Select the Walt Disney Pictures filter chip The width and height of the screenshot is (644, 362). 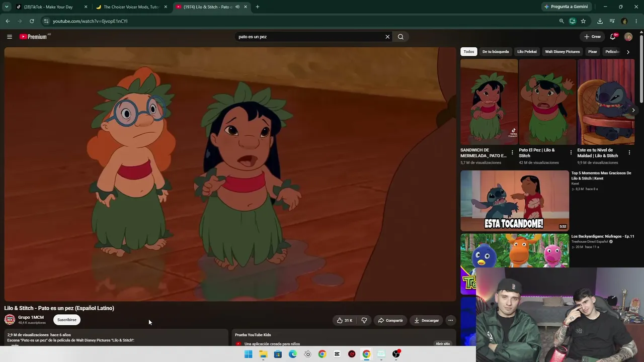562,52
